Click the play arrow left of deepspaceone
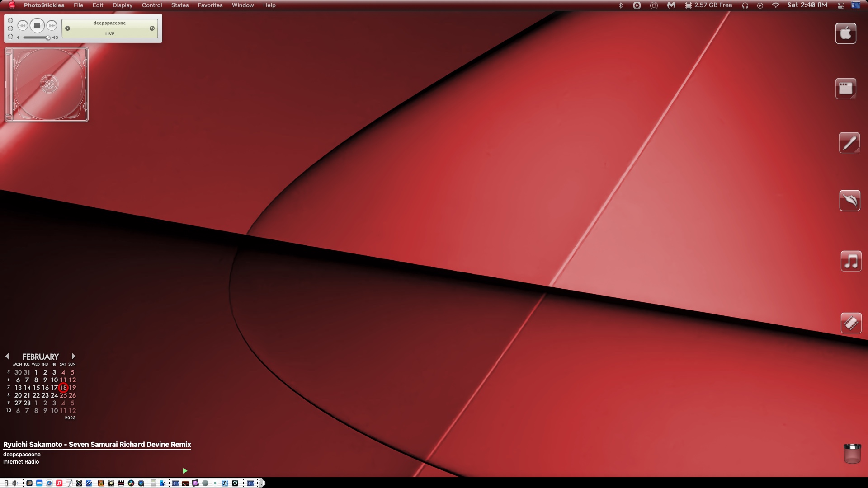Viewport: 868px width, 488px height. click(x=68, y=28)
